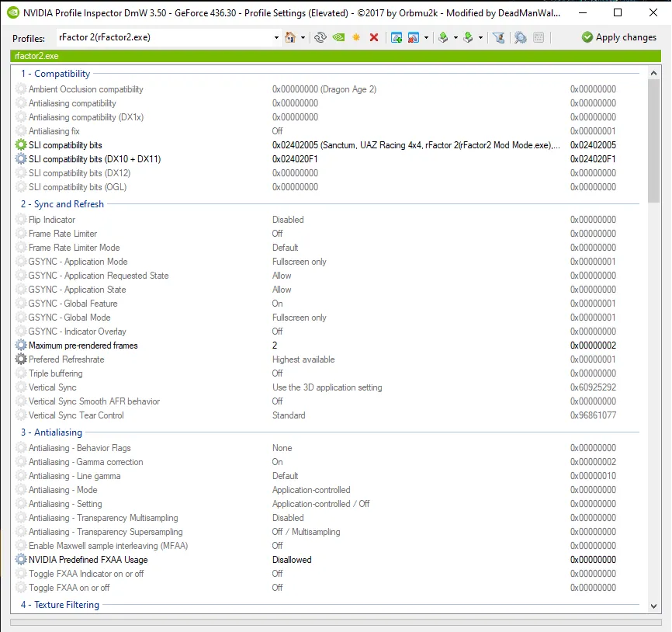This screenshot has height=632, width=672.
Task: Click gear icon beside Maximum pre-rendered frames
Action: pos(21,346)
